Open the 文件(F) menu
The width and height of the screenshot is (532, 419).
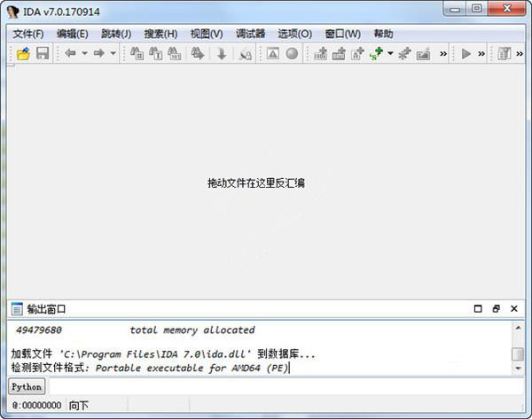(x=28, y=34)
